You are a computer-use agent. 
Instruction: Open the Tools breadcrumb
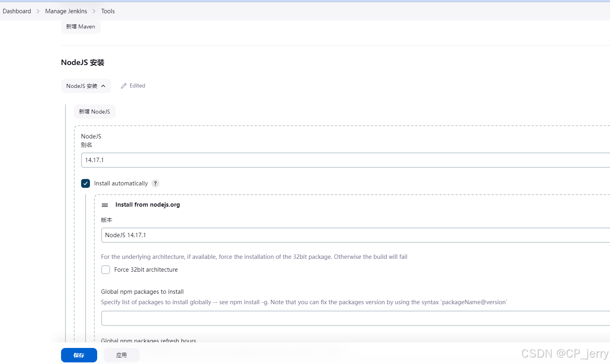(x=108, y=11)
